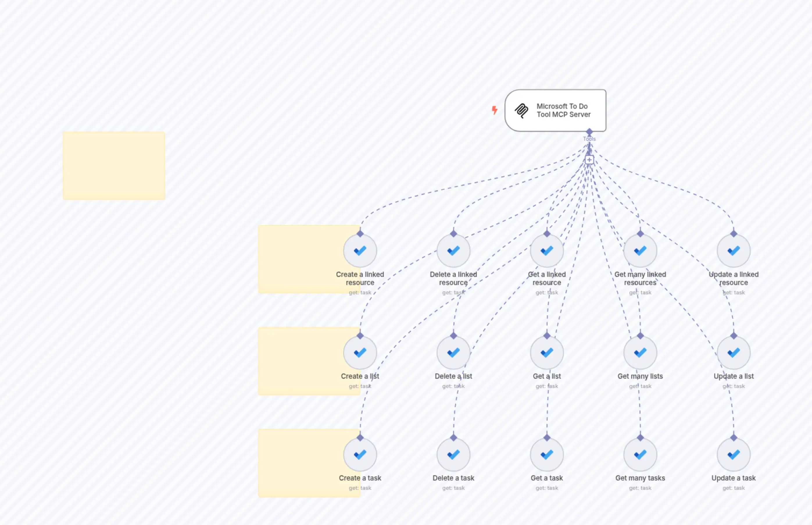Open the "Create a task" tool node
The height and width of the screenshot is (525, 812).
[x=360, y=454]
